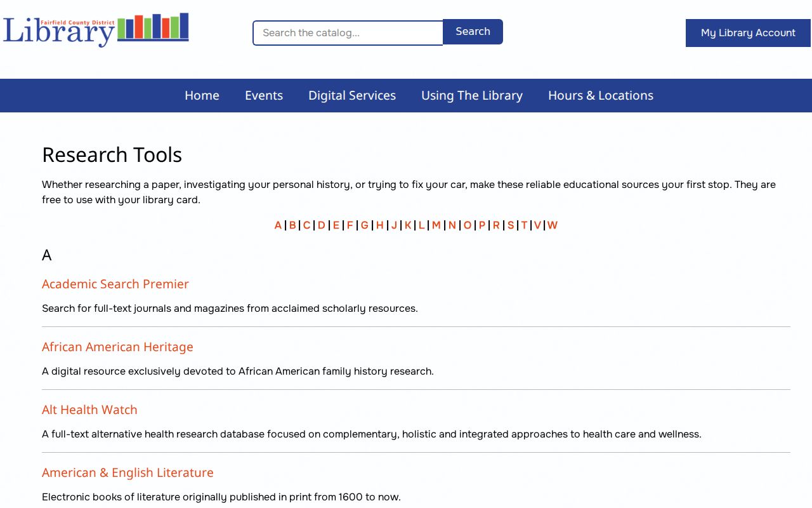Jump to letter W in the alphabet index
The height and width of the screenshot is (508, 812).
tap(553, 225)
